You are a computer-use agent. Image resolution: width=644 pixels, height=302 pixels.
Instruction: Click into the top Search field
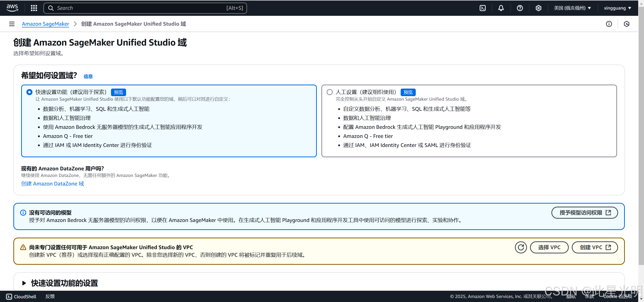pyautogui.click(x=141, y=8)
